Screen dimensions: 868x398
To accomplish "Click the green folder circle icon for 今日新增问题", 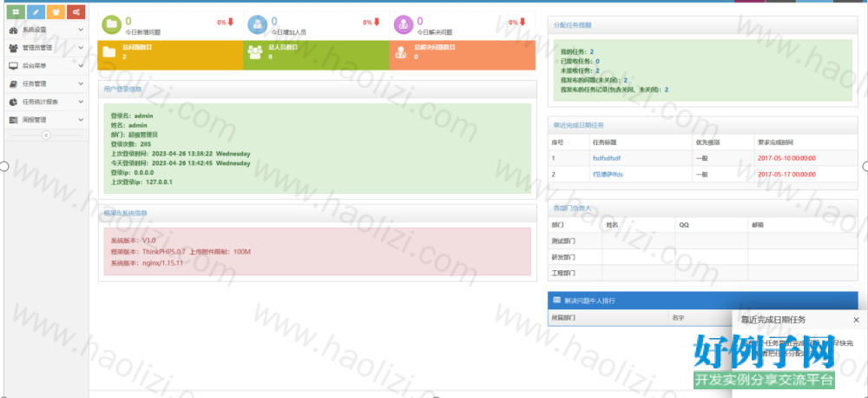I will point(112,25).
